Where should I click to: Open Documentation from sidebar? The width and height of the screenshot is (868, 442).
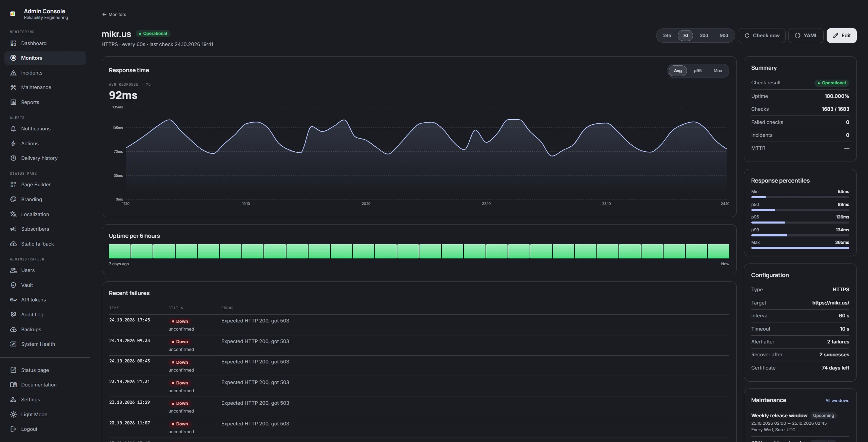point(45,385)
